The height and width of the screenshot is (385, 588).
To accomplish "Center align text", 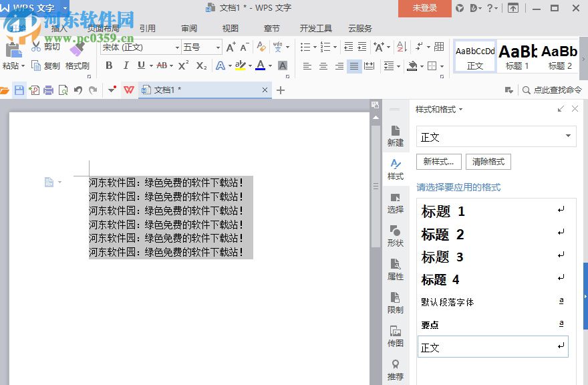I will (x=323, y=66).
